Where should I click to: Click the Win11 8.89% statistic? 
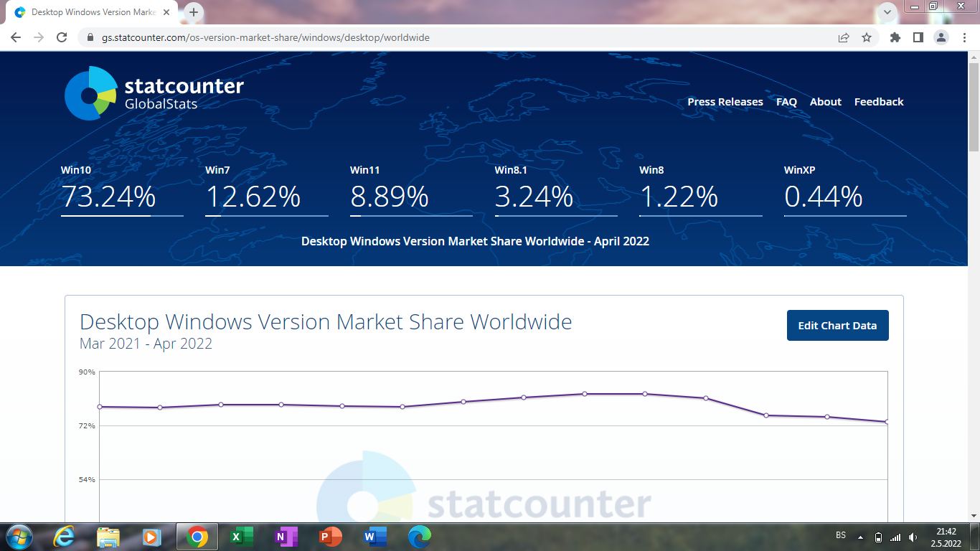click(411, 190)
